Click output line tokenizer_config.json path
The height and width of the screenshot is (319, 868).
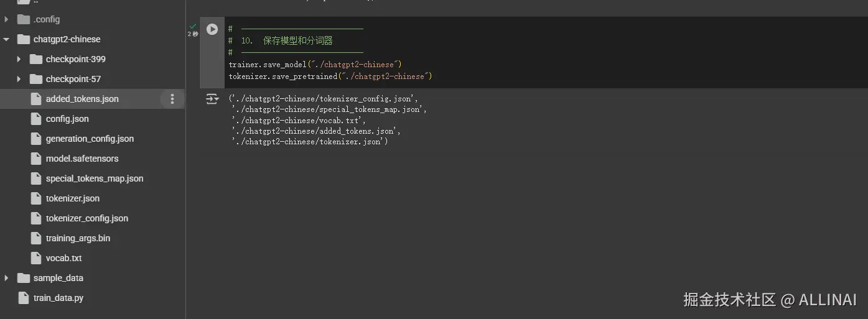(x=324, y=98)
